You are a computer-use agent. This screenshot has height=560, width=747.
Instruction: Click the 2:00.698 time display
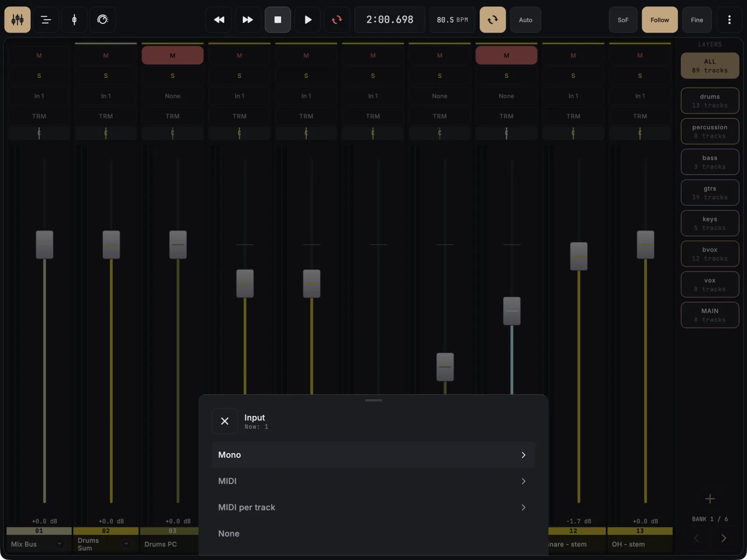click(x=390, y=20)
